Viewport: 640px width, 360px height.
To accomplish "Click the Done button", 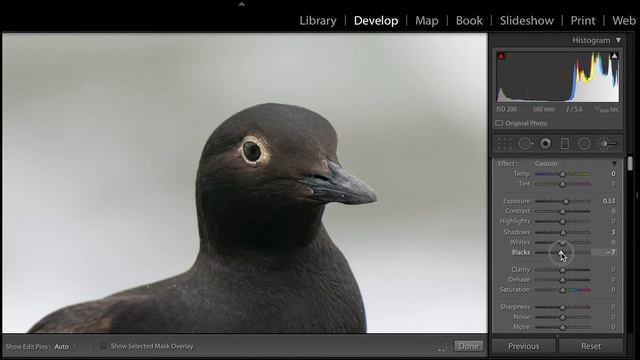I will point(469,346).
